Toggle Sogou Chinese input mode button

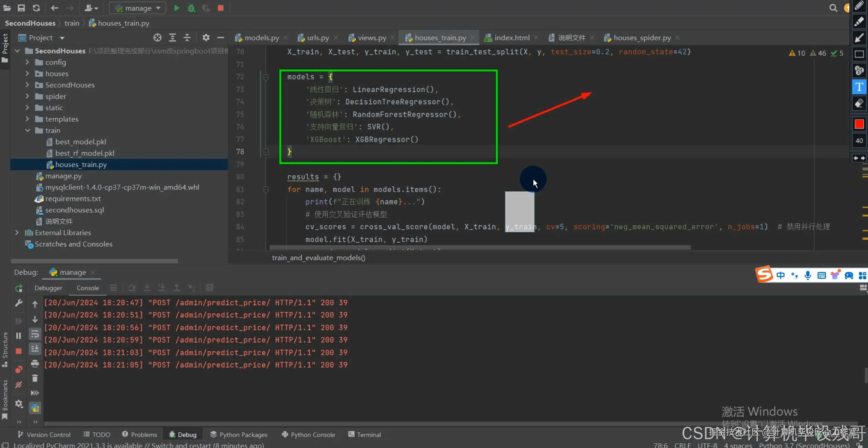click(x=781, y=275)
